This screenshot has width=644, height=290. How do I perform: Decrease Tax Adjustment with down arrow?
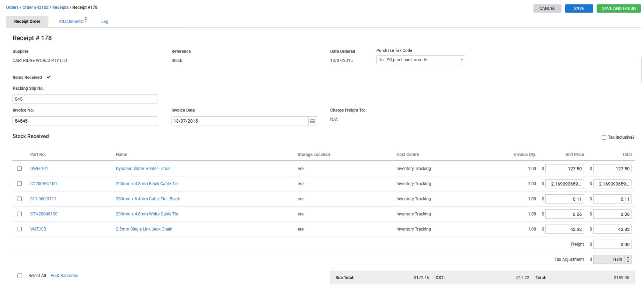point(628,261)
